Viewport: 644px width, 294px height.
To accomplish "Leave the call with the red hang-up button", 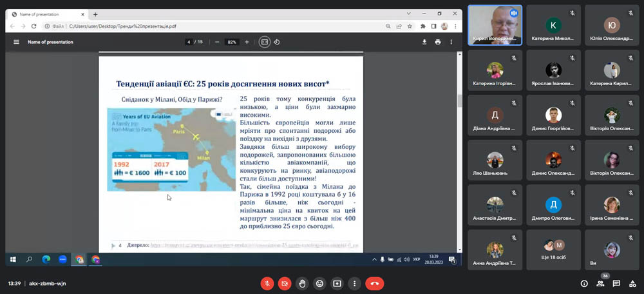I will point(374,283).
